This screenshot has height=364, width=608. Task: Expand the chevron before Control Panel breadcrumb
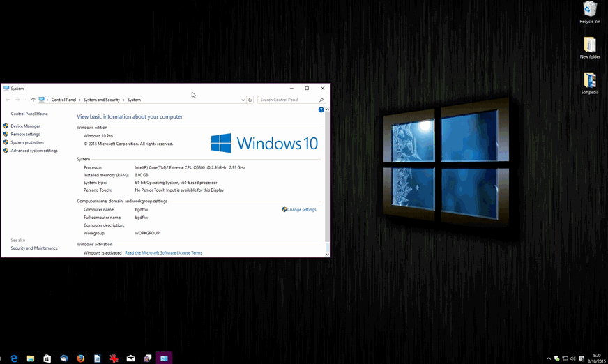(47, 100)
